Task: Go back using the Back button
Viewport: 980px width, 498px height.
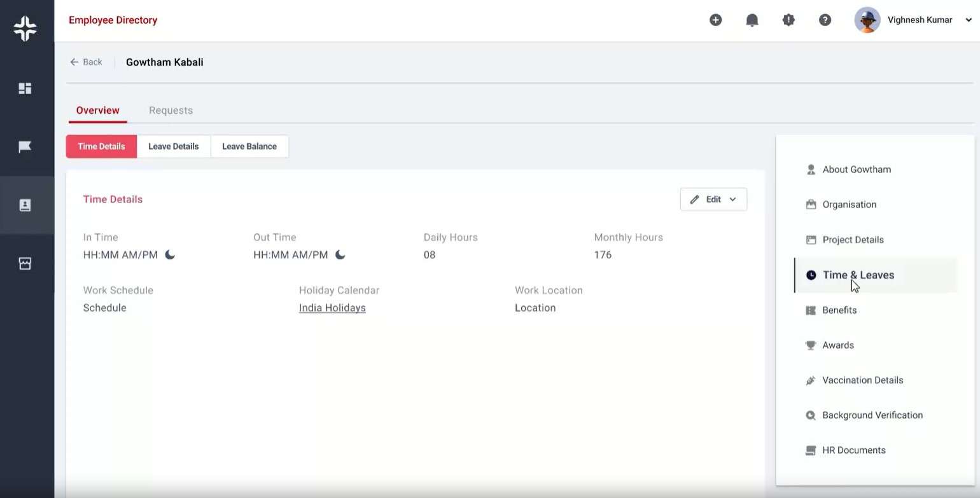Action: [x=86, y=62]
